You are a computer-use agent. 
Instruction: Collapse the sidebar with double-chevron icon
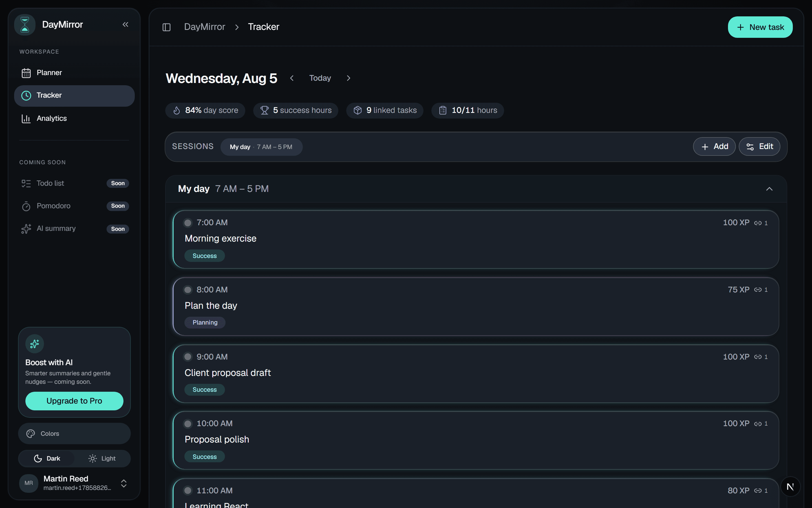point(125,25)
